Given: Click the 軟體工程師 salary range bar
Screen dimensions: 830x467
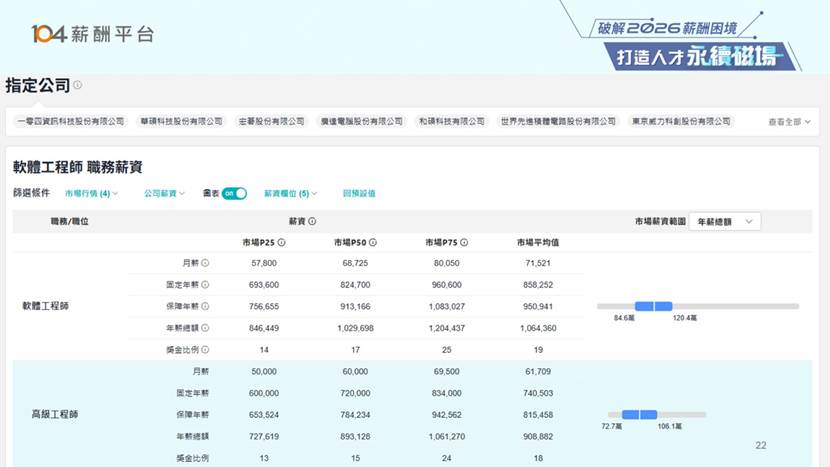Looking at the screenshot, I should point(697,306).
